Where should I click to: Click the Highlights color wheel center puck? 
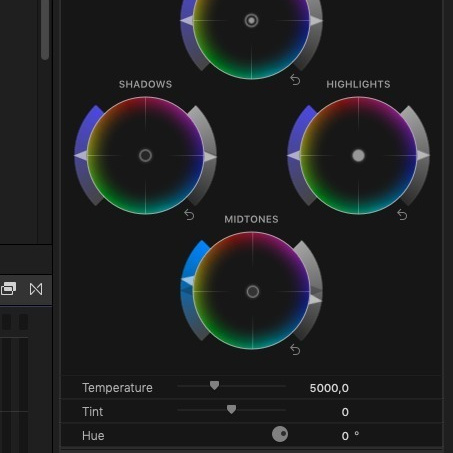pos(358,155)
